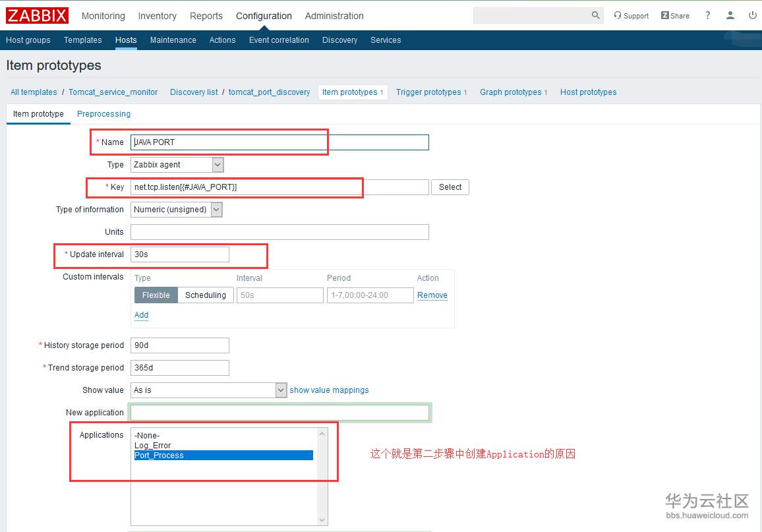Go to Discovery submenu
The image size is (762, 532).
click(x=339, y=40)
